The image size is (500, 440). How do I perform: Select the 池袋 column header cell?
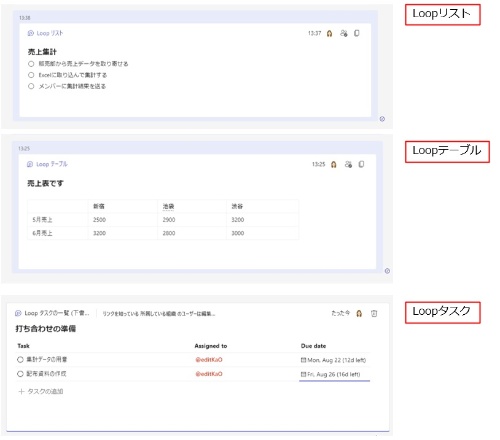[x=192, y=206]
